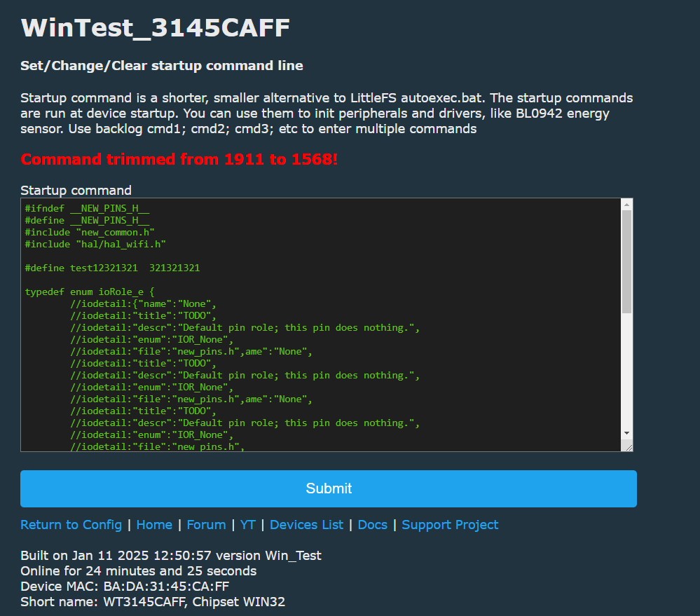The image size is (700, 616).
Task: Click the 'typedef enum ioRole_e' line
Action: coord(89,292)
